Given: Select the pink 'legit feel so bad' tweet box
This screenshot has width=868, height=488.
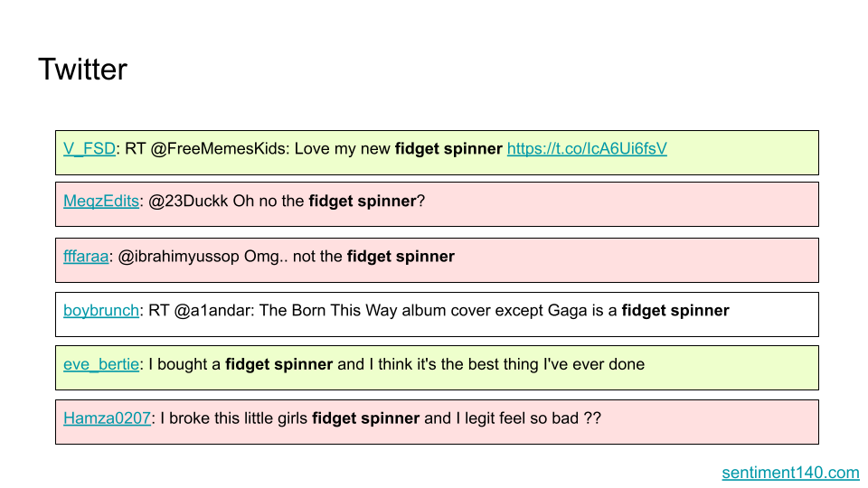Looking at the screenshot, I should tap(437, 422).
